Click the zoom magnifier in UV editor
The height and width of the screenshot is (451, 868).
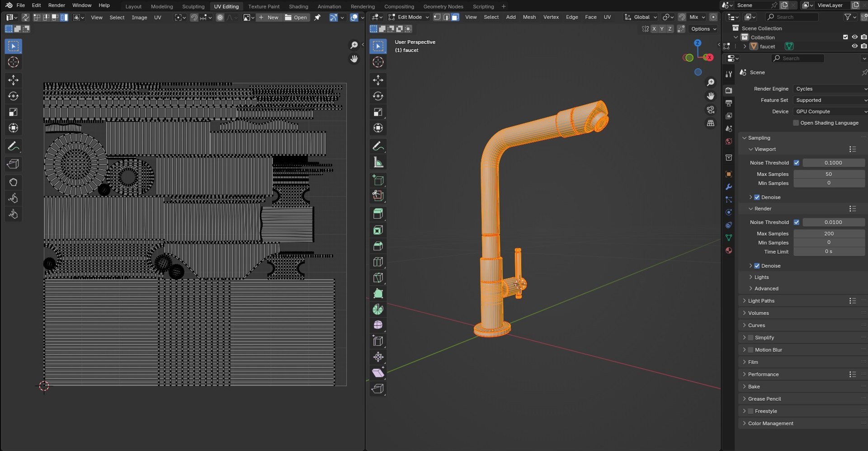[354, 45]
